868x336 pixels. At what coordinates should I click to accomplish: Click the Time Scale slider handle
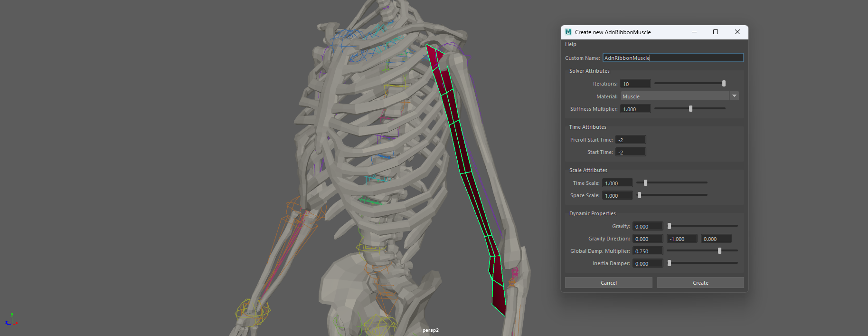pyautogui.click(x=645, y=183)
